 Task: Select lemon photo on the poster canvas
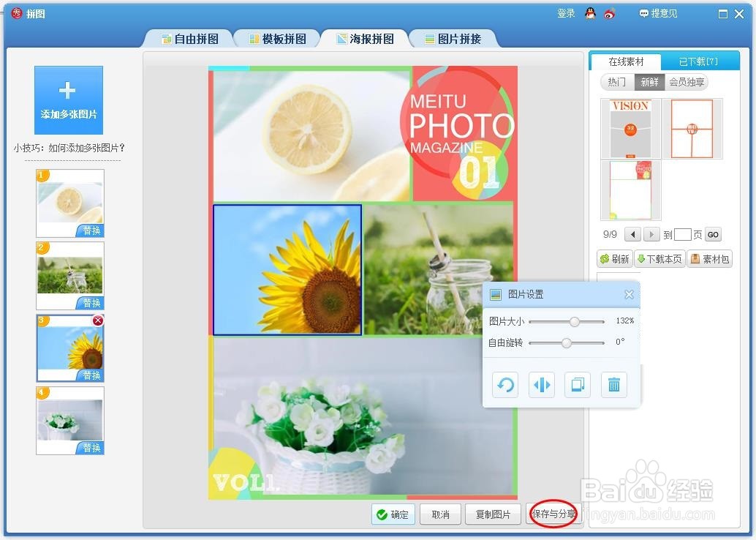coord(311,135)
